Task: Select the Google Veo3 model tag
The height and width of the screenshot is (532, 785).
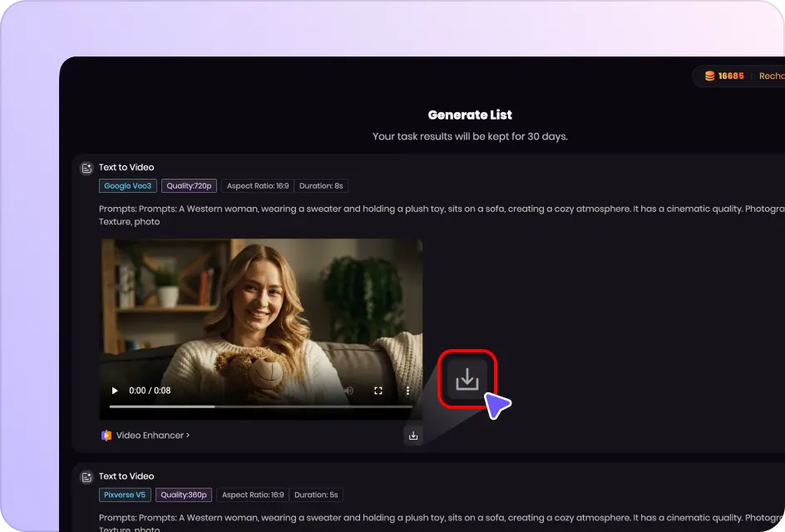Action: [x=127, y=186]
